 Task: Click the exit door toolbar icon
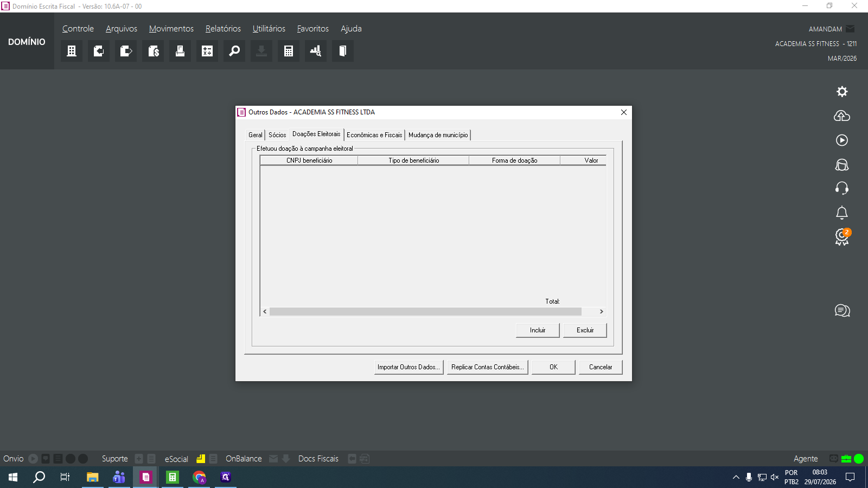click(343, 51)
